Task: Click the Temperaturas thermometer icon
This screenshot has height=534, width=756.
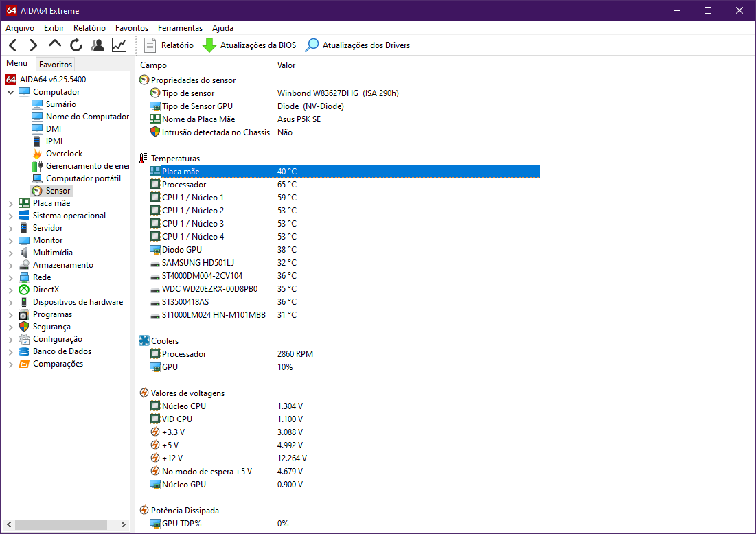Action: coord(144,158)
